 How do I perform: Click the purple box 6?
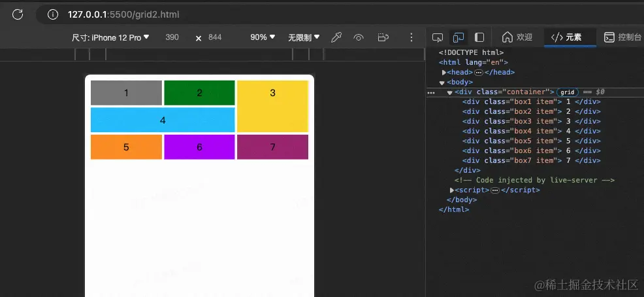coord(199,147)
